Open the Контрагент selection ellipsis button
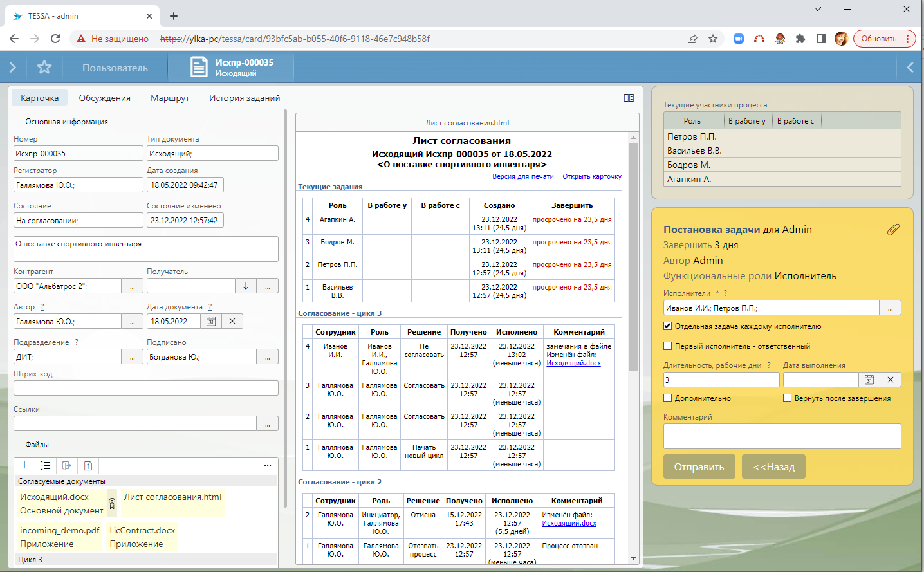The image size is (924, 572). pyautogui.click(x=133, y=286)
